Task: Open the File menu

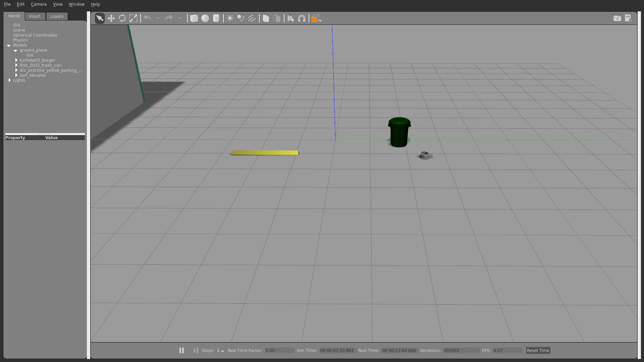Action: click(x=7, y=4)
